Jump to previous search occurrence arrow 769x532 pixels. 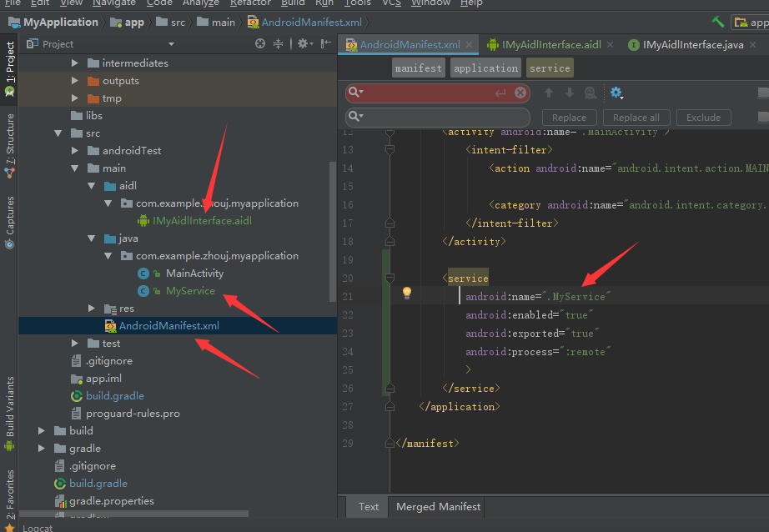pos(548,93)
